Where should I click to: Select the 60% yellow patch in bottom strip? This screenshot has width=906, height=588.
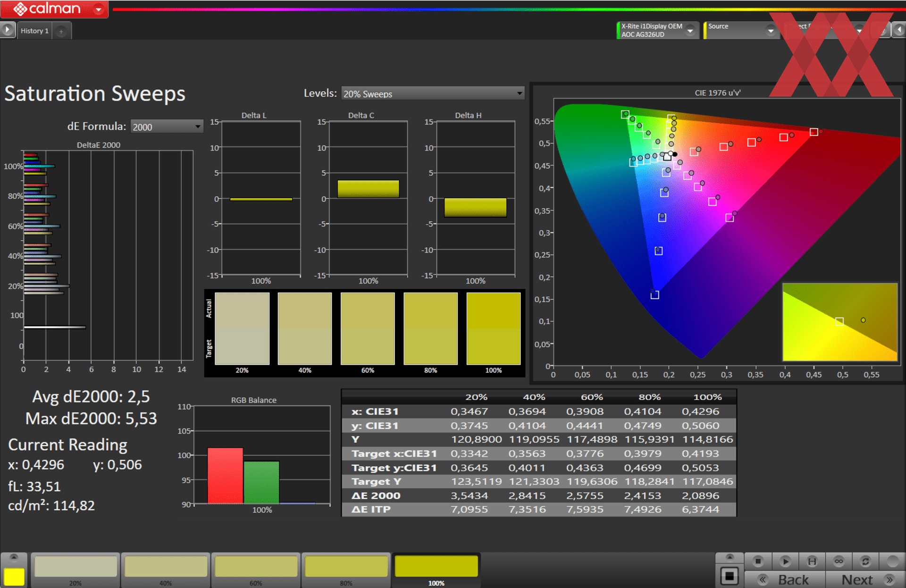click(x=256, y=570)
